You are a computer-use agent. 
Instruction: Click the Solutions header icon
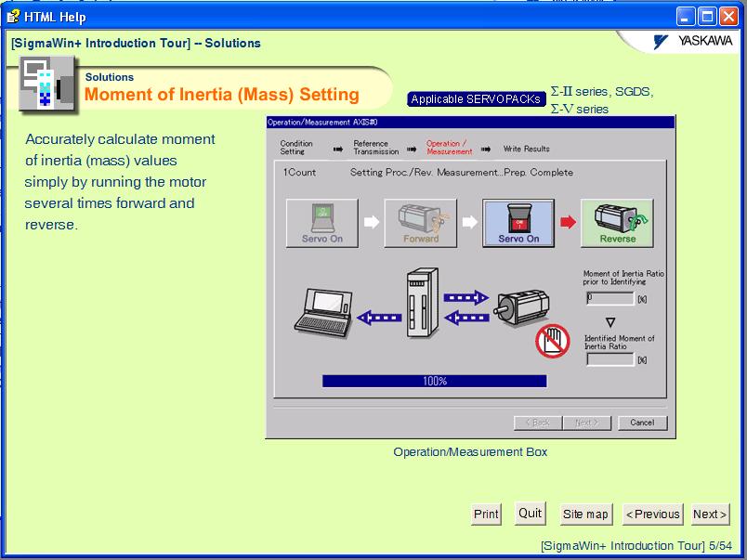(x=47, y=84)
